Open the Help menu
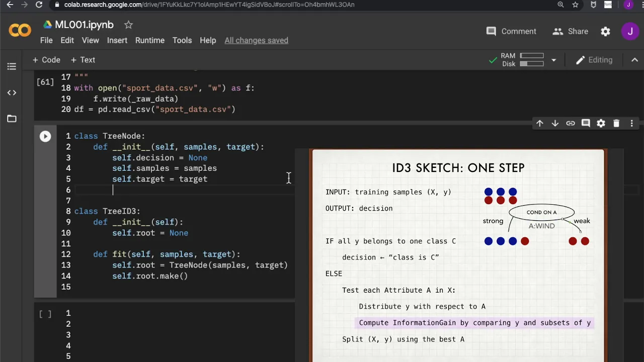Viewport: 644px width, 362px height. (x=208, y=40)
